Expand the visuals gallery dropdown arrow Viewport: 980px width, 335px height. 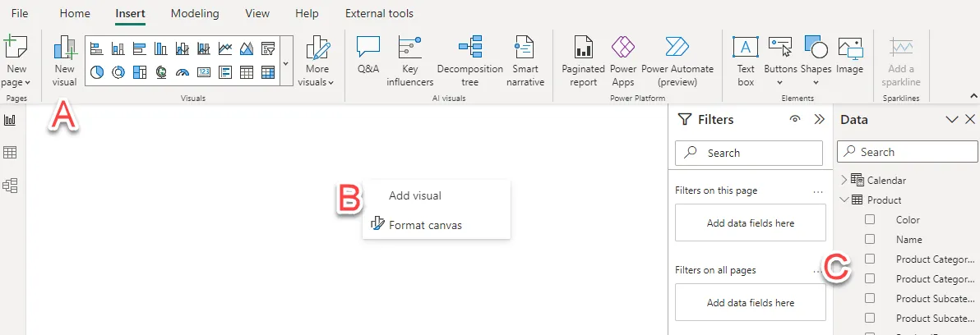pos(285,63)
